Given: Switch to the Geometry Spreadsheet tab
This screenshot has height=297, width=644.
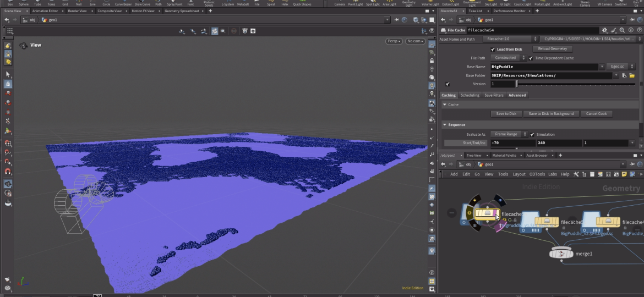Looking at the screenshot, I should (182, 11).
